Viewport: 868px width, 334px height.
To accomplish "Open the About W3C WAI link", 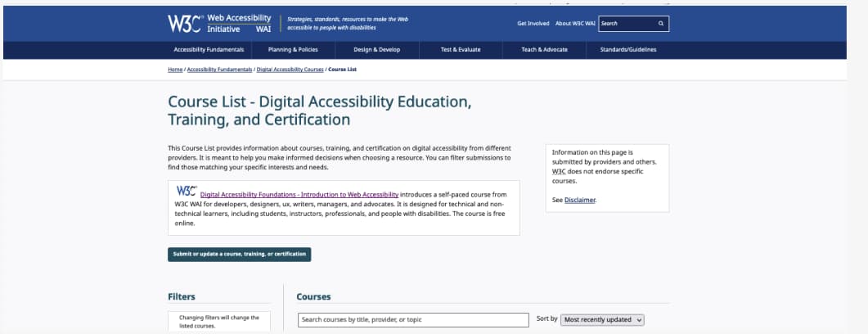I will (575, 24).
